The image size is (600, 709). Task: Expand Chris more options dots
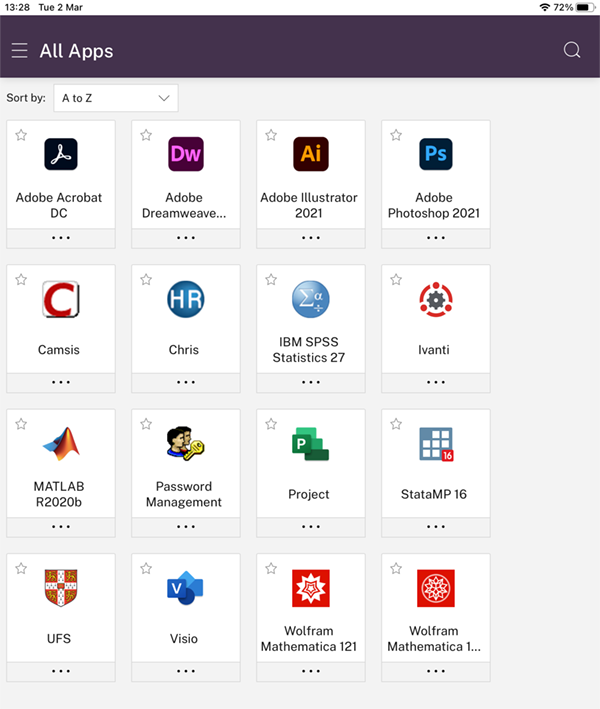(x=186, y=383)
